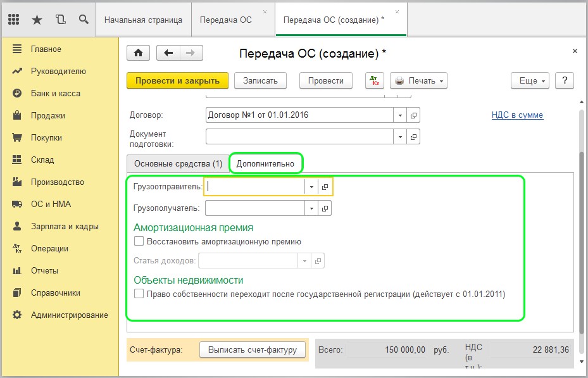Open Грузоотправитель entry via open-form icon
The height and width of the screenshot is (378, 588).
pyautogui.click(x=325, y=187)
